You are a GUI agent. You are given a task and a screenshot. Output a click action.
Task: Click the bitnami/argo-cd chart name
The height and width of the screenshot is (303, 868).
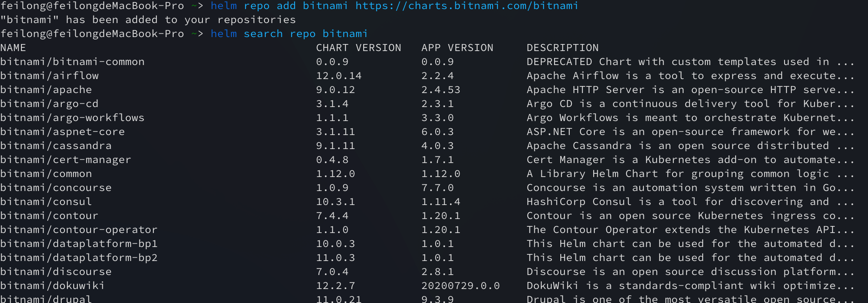[49, 104]
